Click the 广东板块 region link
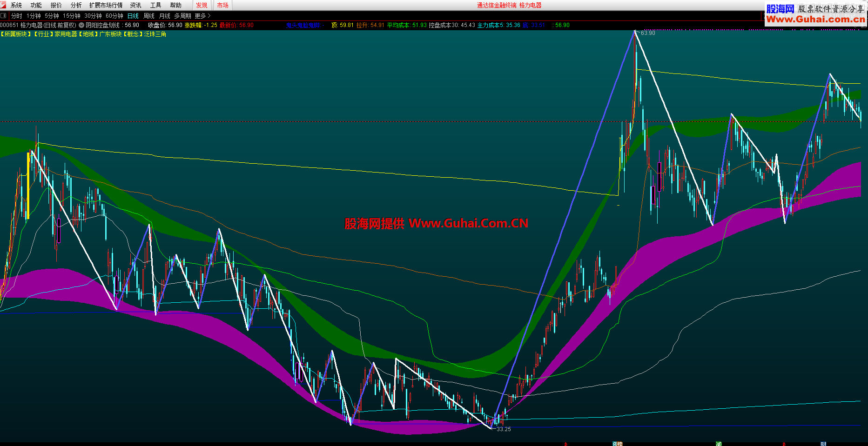868x446 pixels. coord(110,34)
